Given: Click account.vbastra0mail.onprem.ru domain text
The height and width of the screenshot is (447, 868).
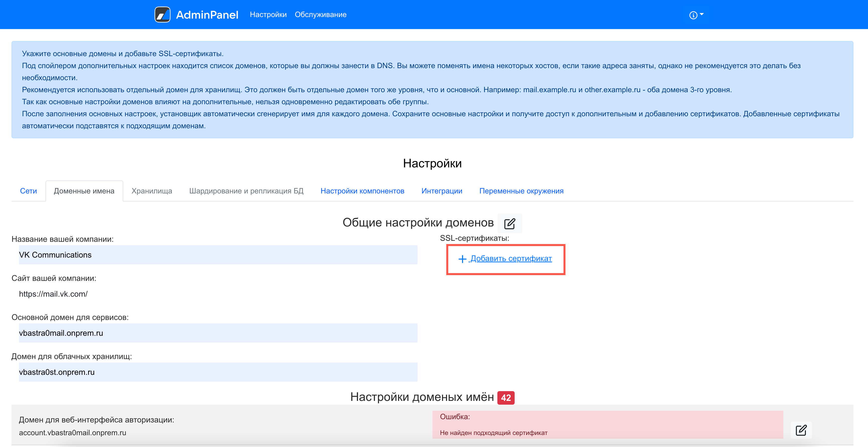Looking at the screenshot, I should click(72, 432).
